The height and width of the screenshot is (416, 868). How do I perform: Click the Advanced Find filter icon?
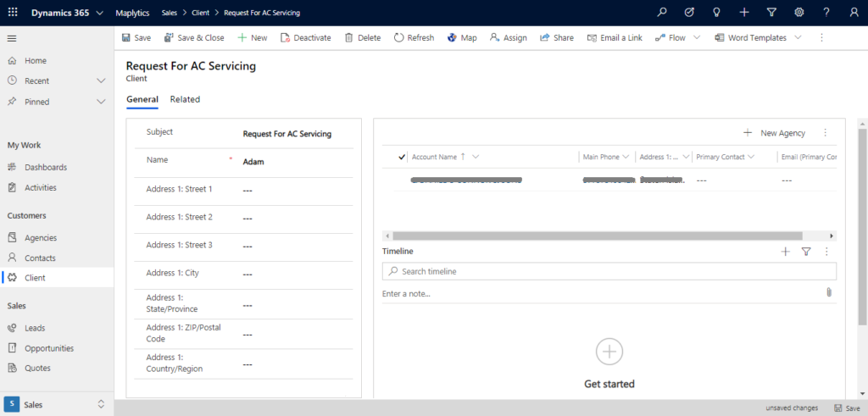pyautogui.click(x=771, y=13)
